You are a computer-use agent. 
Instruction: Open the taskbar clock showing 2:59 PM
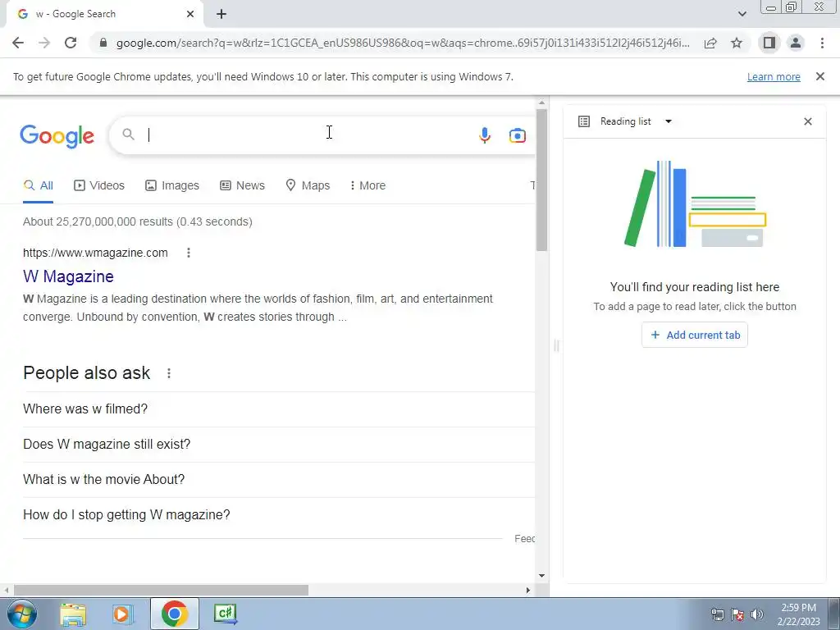pos(798,614)
